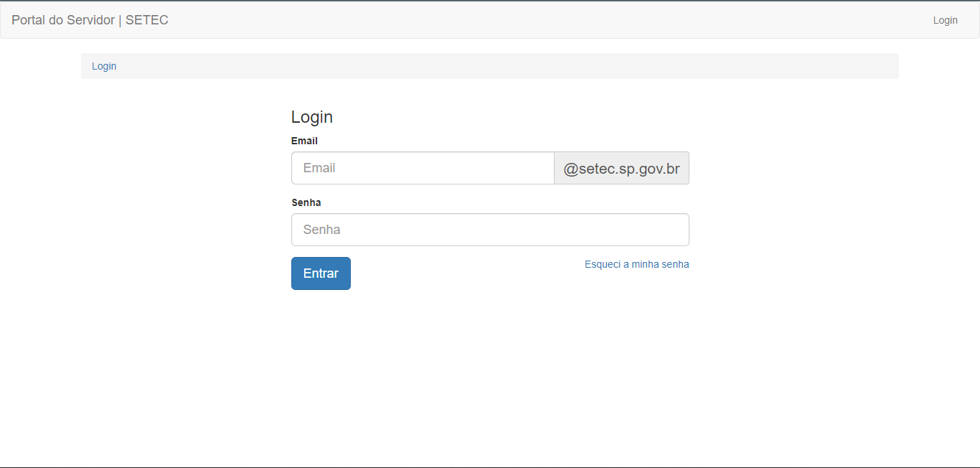Open the Esqueci a minha senha link
Screen dimensions: 980x468
tap(636, 264)
